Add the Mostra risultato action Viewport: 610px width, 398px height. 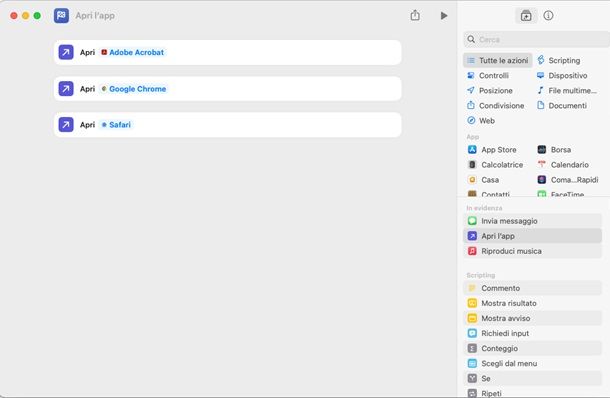tap(533, 303)
